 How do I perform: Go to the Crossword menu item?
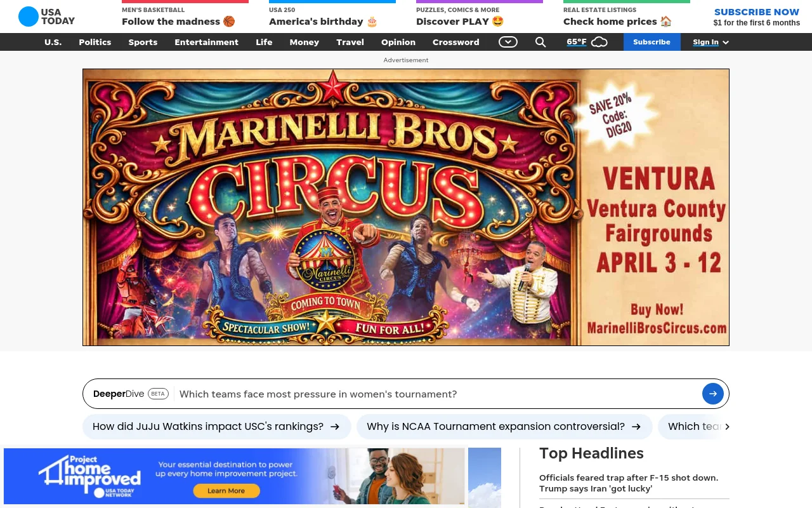(456, 42)
